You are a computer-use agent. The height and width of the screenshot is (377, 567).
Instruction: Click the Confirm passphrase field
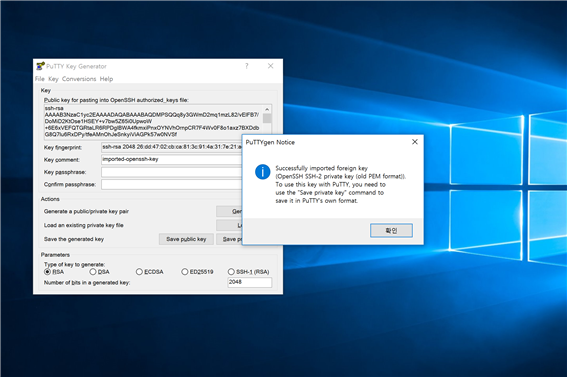172,184
